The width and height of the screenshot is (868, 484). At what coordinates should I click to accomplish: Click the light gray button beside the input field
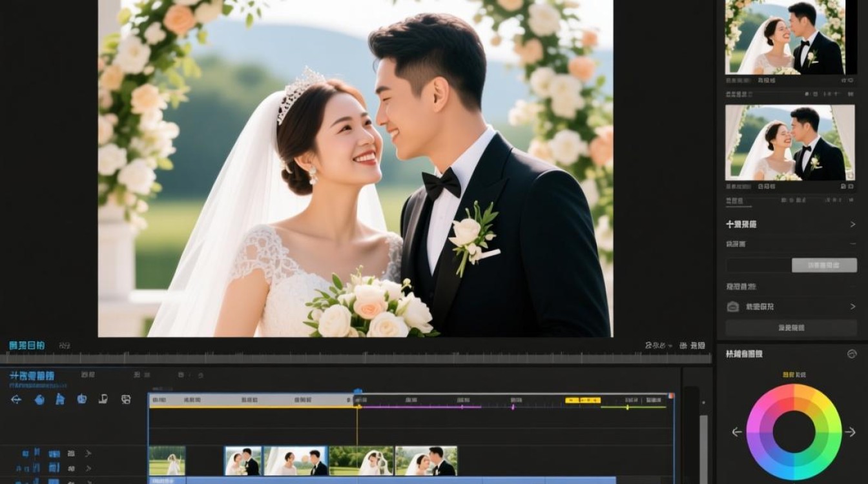point(825,265)
